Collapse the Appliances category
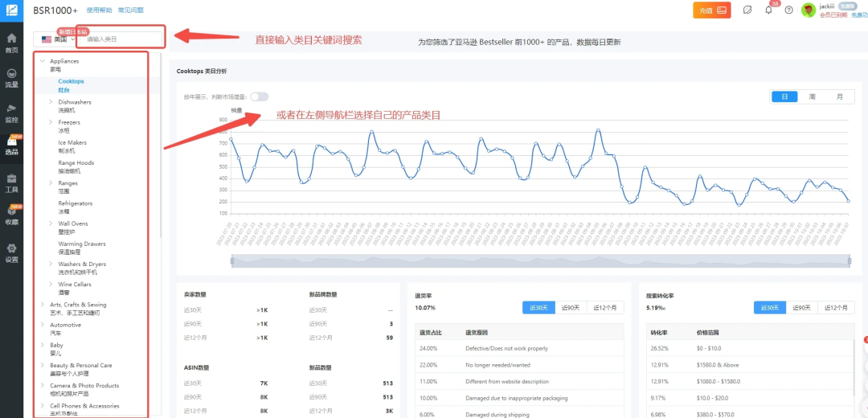Image resolution: width=868 pixels, height=418 pixels. (43, 61)
